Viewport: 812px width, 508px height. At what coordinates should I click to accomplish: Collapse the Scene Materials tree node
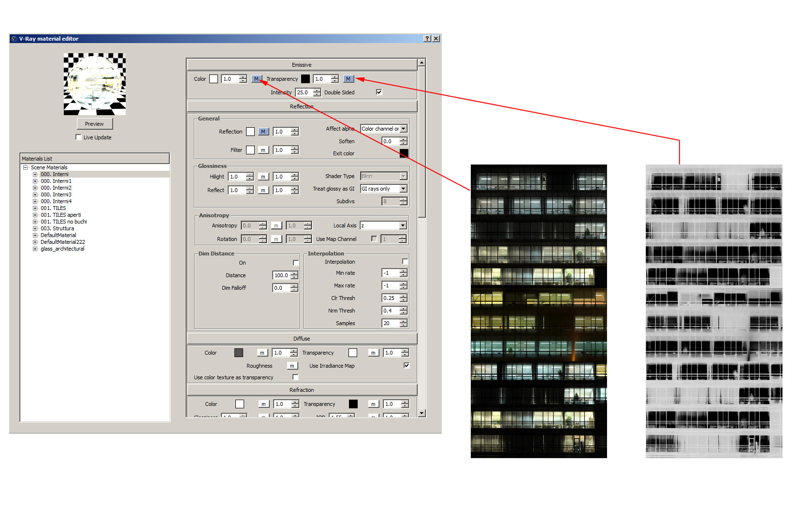[x=25, y=167]
